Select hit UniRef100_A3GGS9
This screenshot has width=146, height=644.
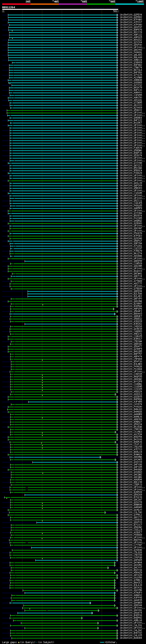[x=131, y=321]
